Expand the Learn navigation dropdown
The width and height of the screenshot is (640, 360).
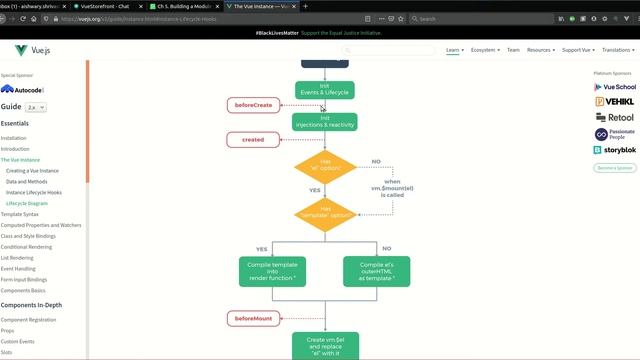(x=455, y=50)
